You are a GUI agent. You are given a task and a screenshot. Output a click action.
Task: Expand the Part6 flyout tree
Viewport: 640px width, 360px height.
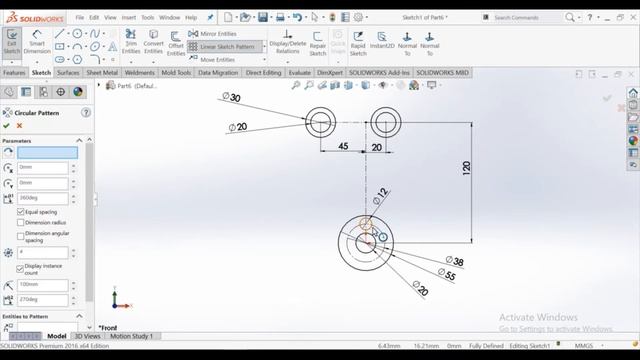(99, 85)
